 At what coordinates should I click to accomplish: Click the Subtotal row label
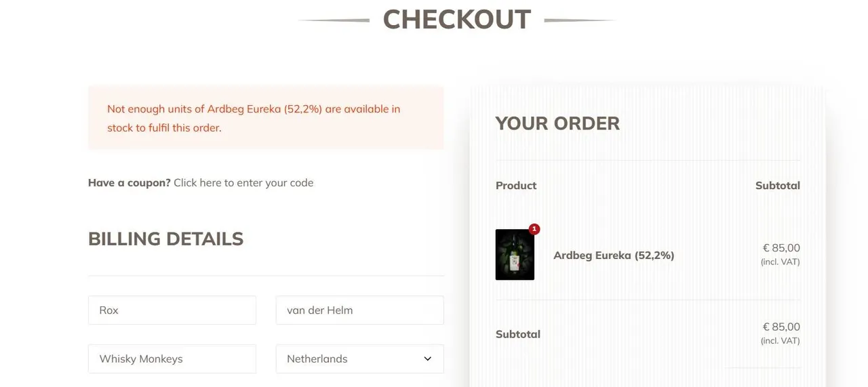click(518, 333)
